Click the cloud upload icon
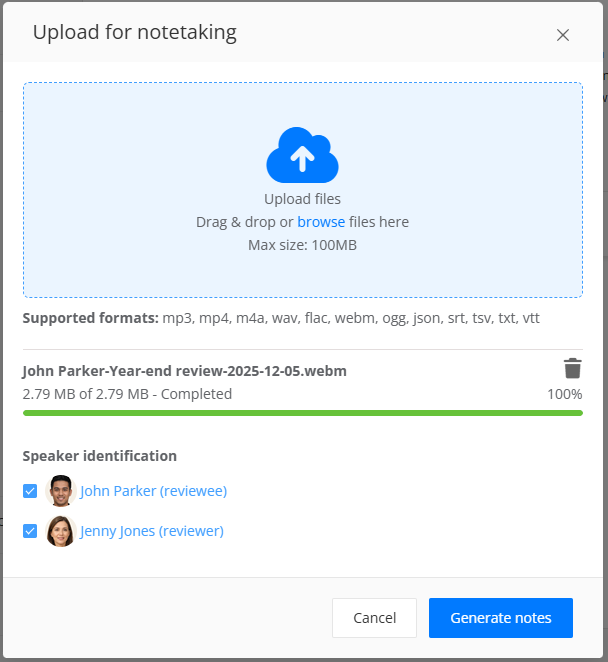The width and height of the screenshot is (608, 662). point(302,155)
